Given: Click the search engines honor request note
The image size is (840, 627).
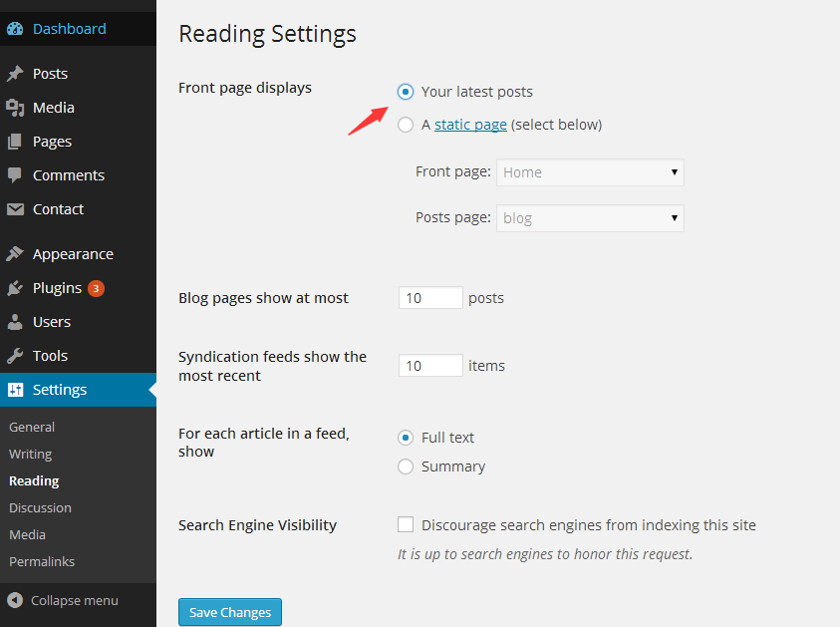Looking at the screenshot, I should point(545,554).
